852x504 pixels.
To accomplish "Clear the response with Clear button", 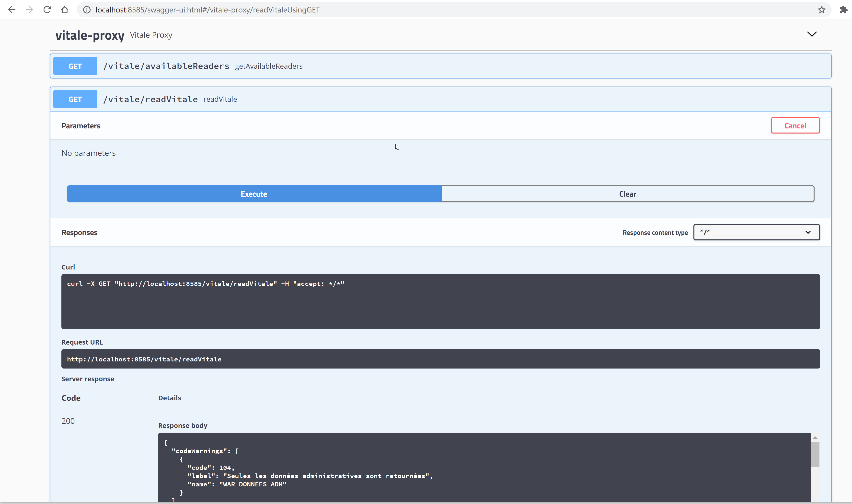I will tap(627, 194).
